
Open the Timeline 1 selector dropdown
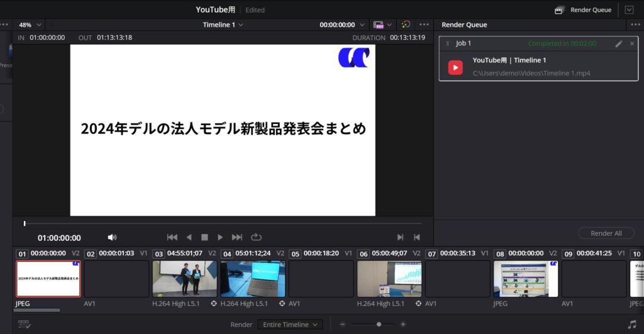[x=223, y=25]
